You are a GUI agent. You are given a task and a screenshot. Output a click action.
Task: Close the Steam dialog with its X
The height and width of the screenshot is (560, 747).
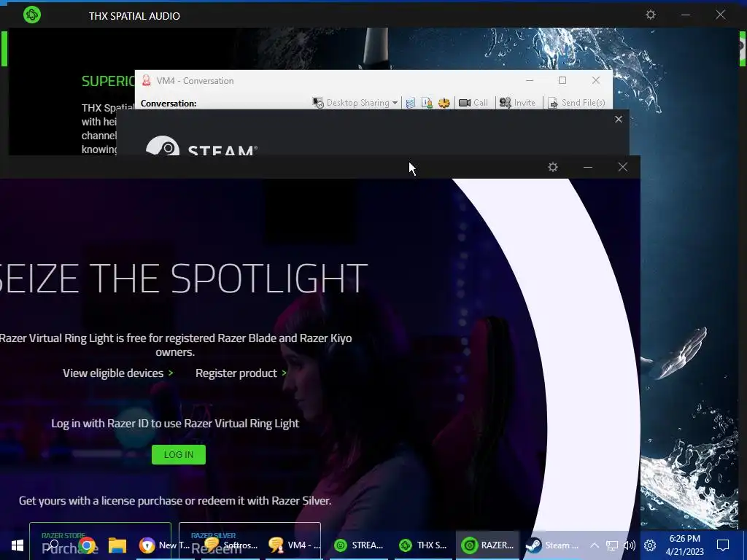(619, 119)
